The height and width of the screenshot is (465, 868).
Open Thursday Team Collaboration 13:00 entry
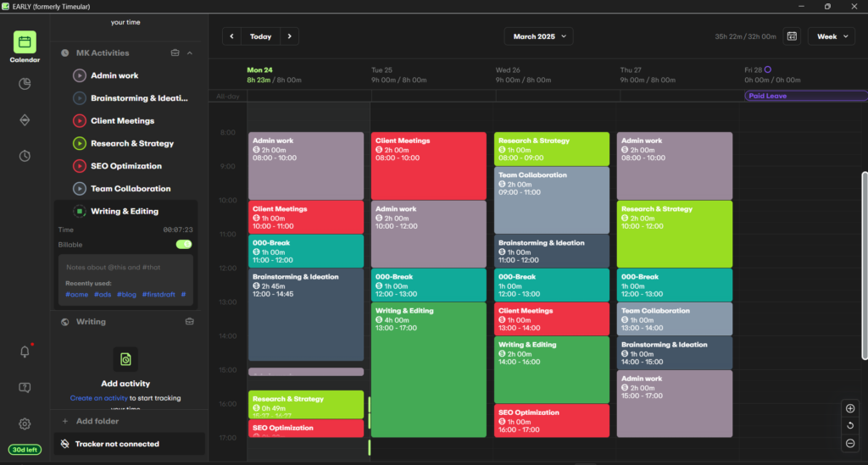675,319
